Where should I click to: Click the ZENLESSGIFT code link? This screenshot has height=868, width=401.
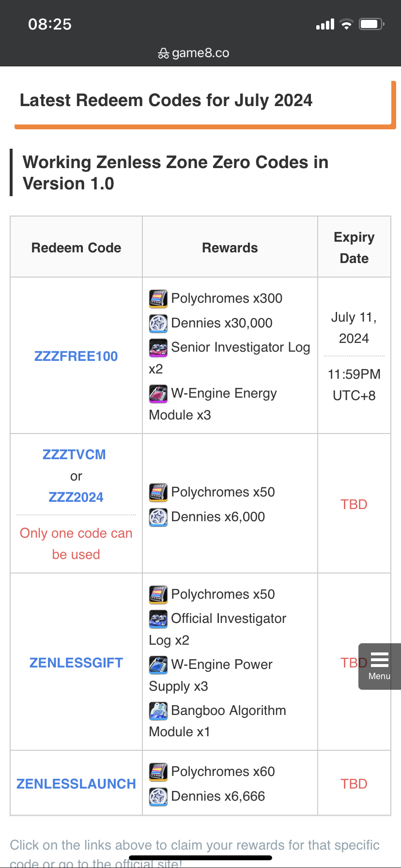76,662
